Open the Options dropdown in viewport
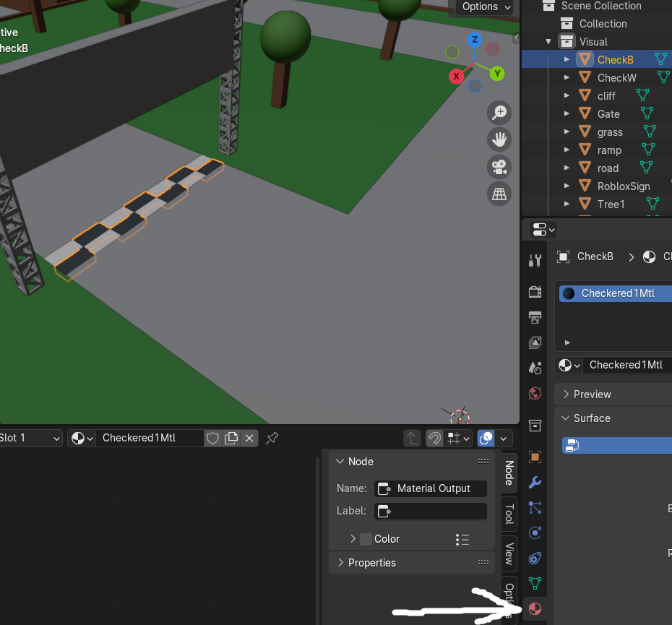This screenshot has height=625, width=672. pos(486,7)
